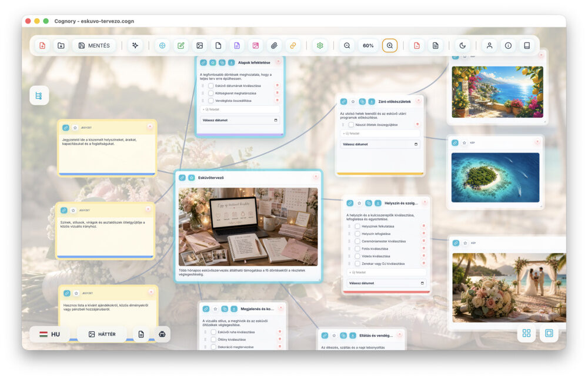Click the robot icon in bottom bar

pyautogui.click(x=162, y=334)
